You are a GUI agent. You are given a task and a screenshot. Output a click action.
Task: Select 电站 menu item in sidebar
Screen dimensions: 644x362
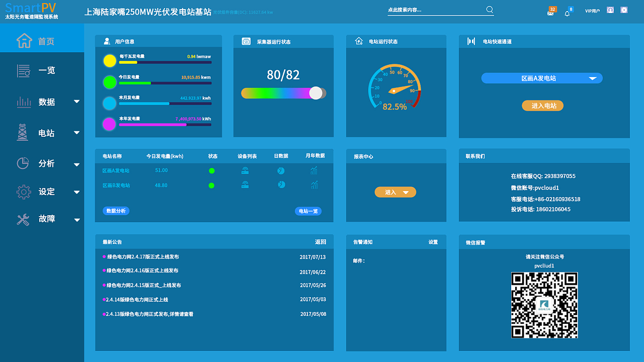coord(46,133)
